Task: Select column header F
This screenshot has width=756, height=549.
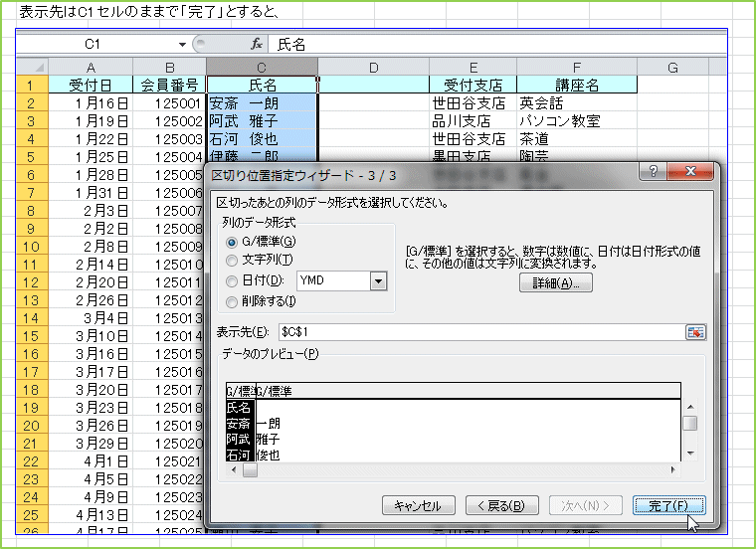Action: tap(577, 67)
